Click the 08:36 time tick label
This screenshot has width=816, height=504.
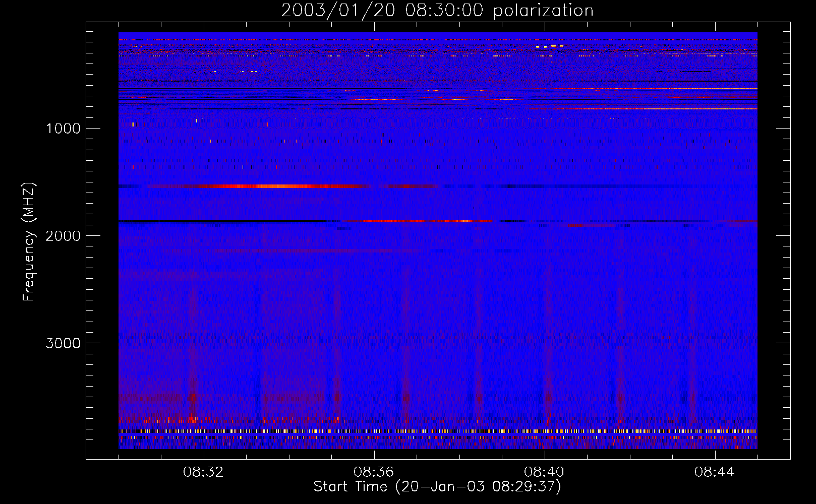(374, 472)
